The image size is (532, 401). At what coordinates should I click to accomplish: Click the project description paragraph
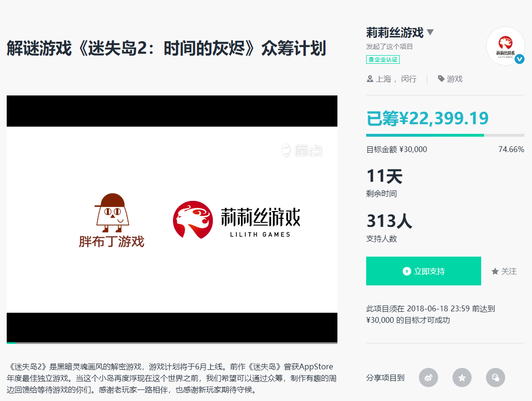[172, 378]
